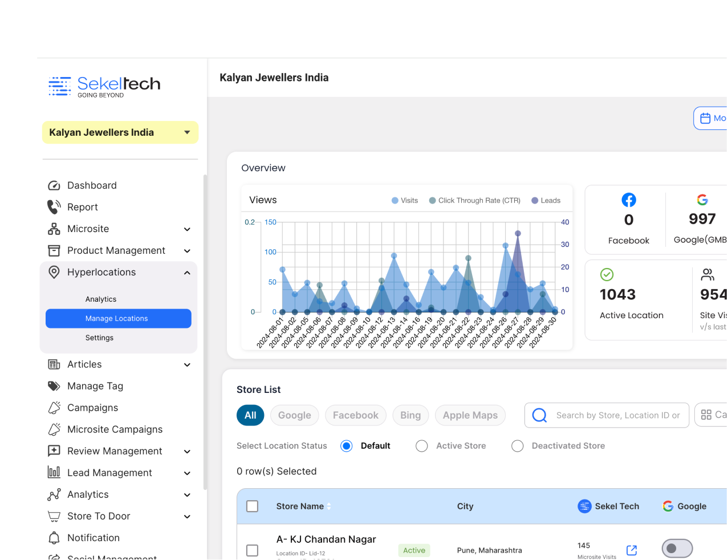
Task: Click the Store To Door cart icon
Action: click(54, 516)
